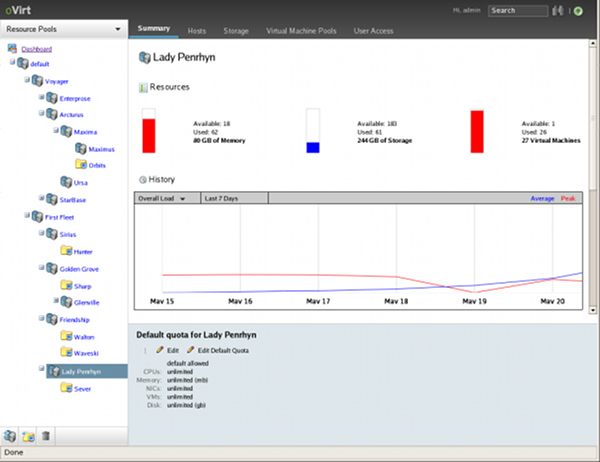Click the add folder icon in bottom toolbar
This screenshot has height=462, width=600.
tap(28, 436)
